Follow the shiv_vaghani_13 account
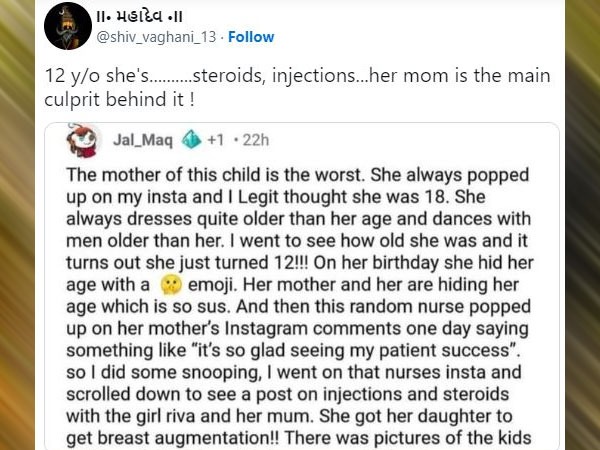Screen dimensions: 600x450 (251, 37)
